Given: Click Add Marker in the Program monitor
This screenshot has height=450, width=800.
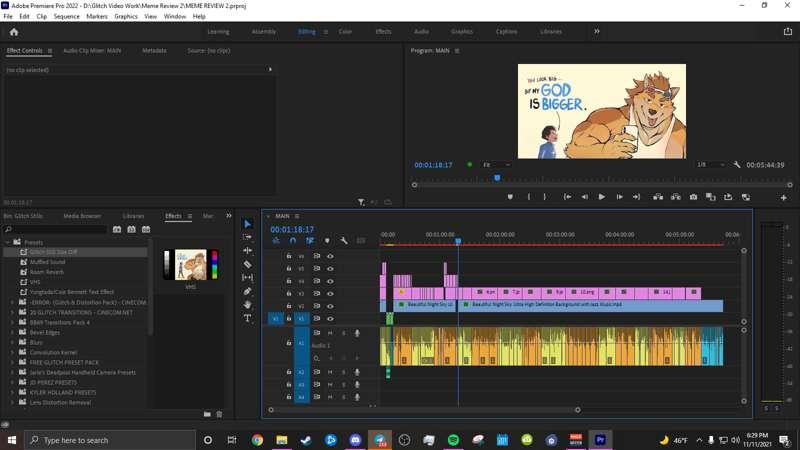Looking at the screenshot, I should [x=510, y=197].
